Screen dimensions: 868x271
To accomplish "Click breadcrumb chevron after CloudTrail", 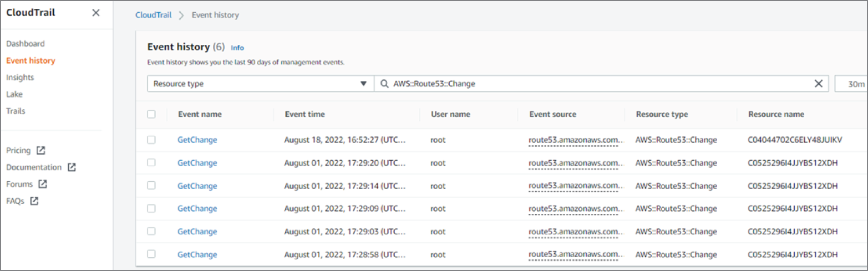I will point(181,16).
